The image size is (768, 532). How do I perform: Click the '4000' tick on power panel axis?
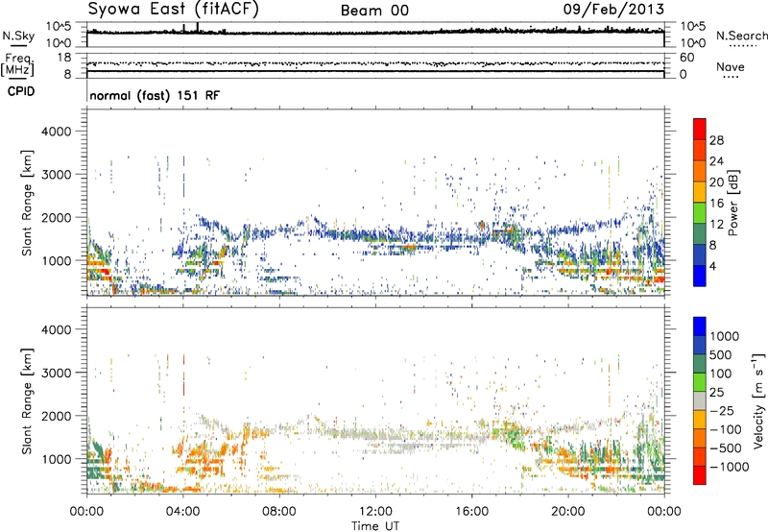coord(56,132)
